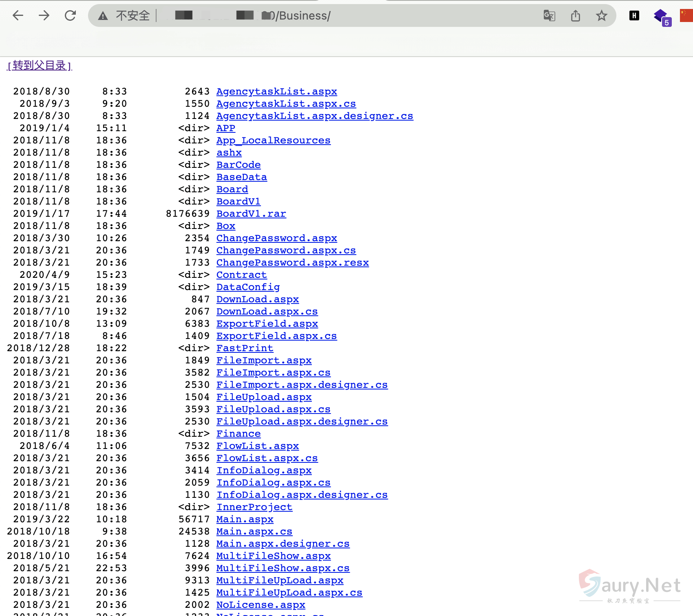Click the red flag extension icon

pos(686,16)
